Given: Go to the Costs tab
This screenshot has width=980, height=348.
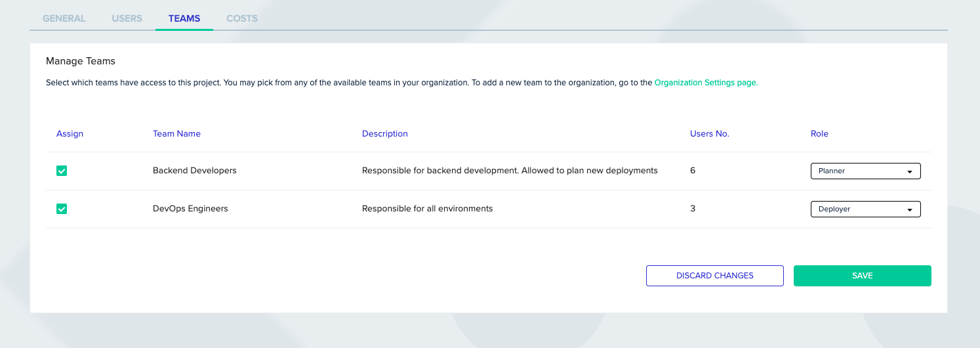Looking at the screenshot, I should click(242, 18).
